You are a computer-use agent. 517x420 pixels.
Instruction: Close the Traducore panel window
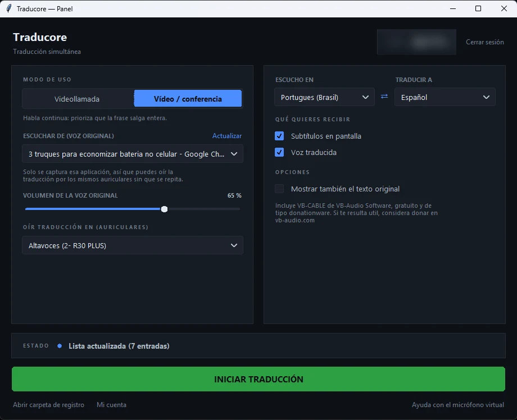pos(504,8)
